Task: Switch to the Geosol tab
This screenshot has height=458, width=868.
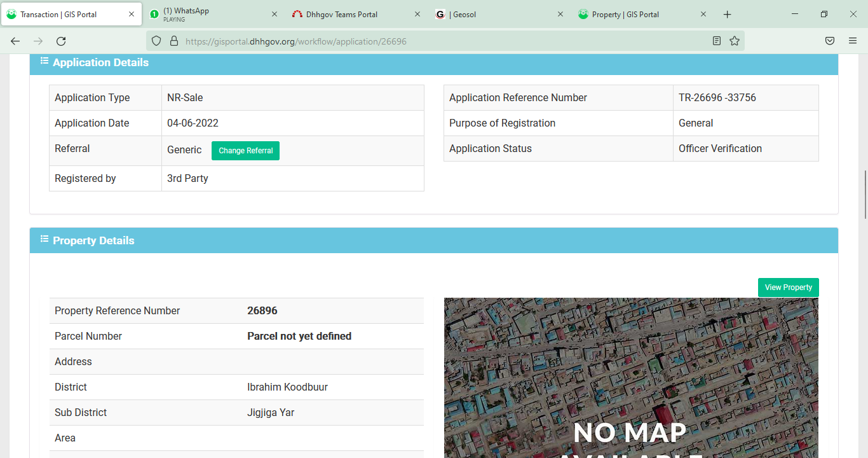Action: pos(501,14)
